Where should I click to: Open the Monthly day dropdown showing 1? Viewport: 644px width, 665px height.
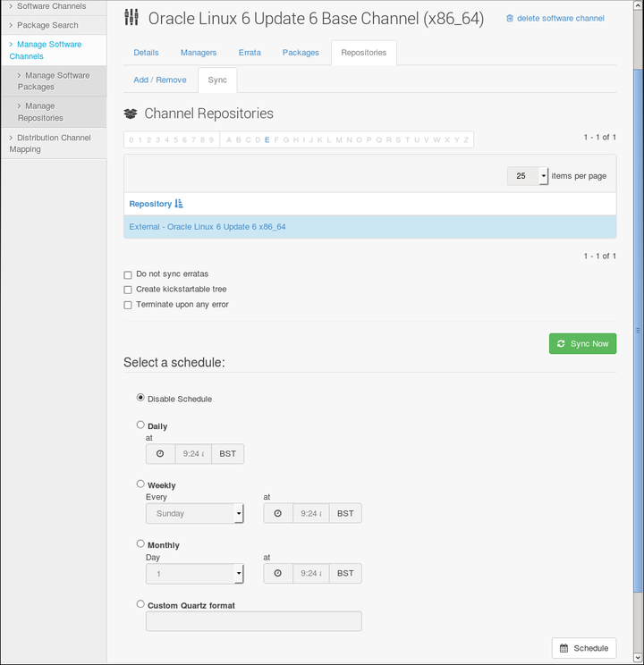coord(195,574)
